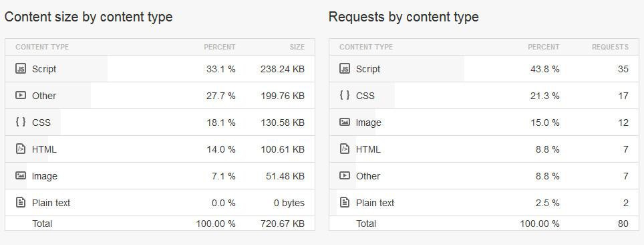Screen dimensions: 644x245
Task: Click the Plain text document icon in the content size table
Action: pyautogui.click(x=21, y=203)
